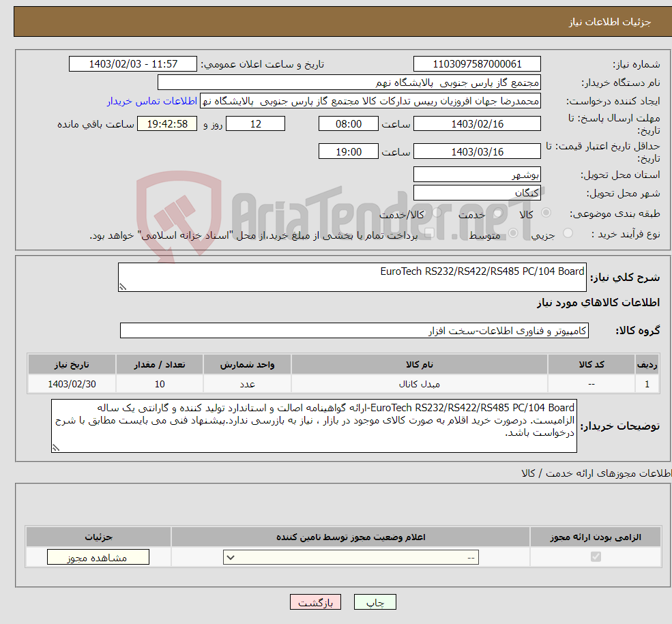Screen dimensions: 672x624
Task: Click the مبدل کانال item cell
Action: [x=420, y=384]
